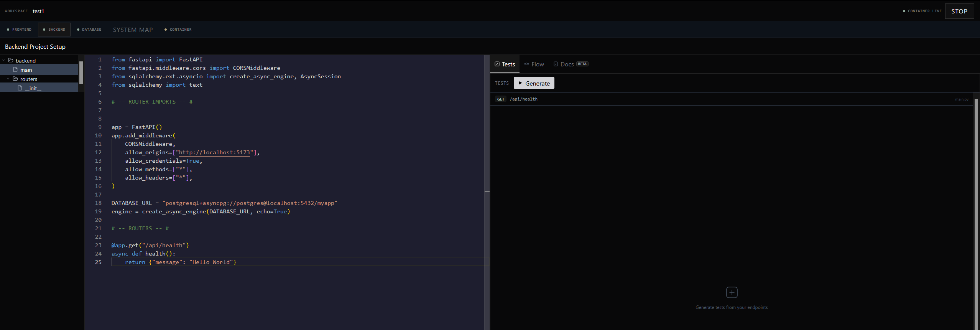
Task: Click the plus icon above 'Generate tests from your endpoints'
Action: 732,292
